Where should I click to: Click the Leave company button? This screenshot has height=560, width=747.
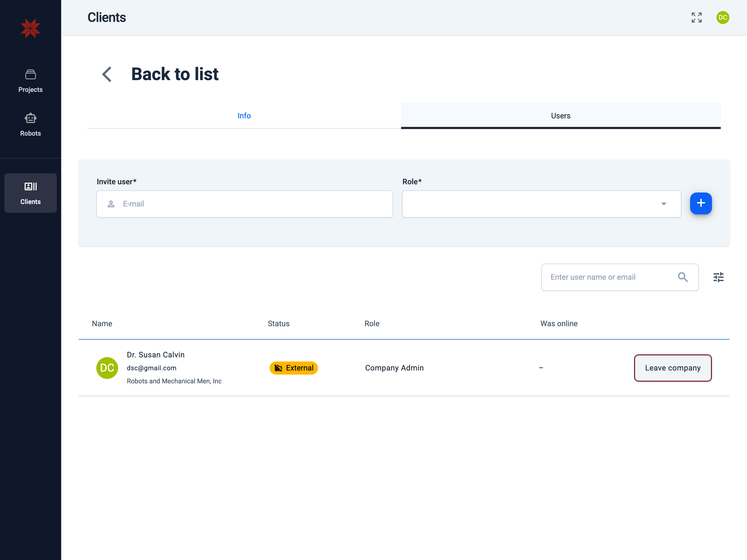672,368
